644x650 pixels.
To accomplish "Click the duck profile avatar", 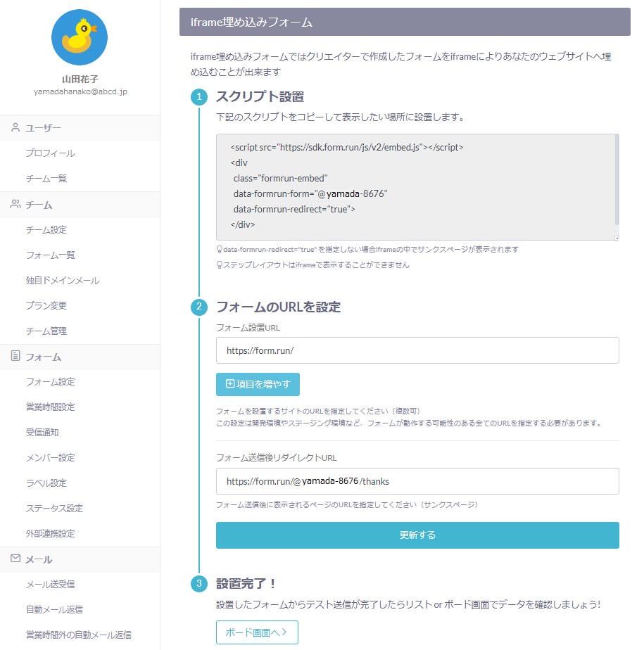I will [x=80, y=37].
